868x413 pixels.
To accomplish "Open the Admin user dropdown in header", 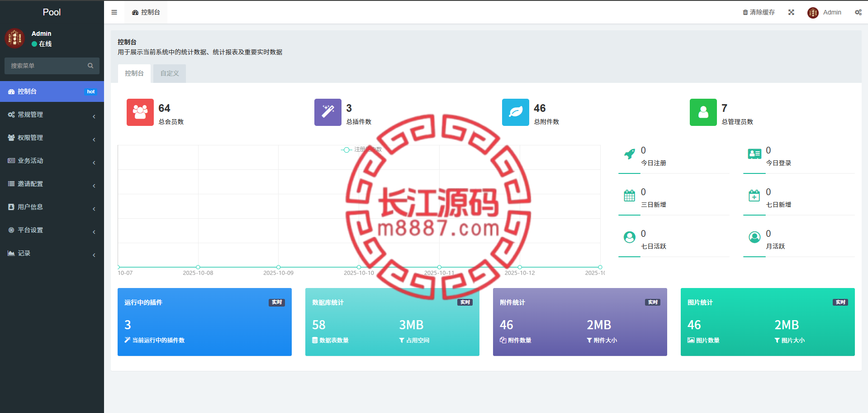I will (x=825, y=13).
